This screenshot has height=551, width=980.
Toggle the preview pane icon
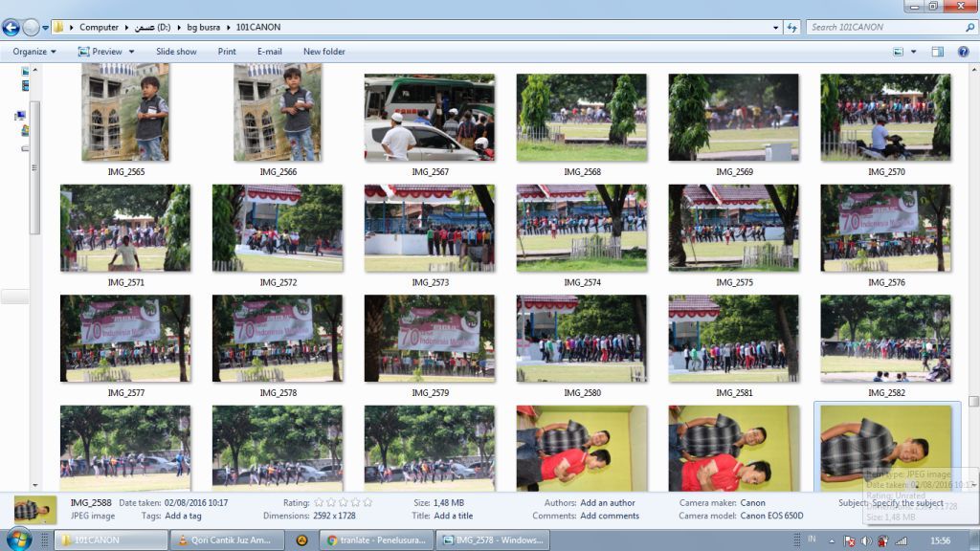pos(938,52)
